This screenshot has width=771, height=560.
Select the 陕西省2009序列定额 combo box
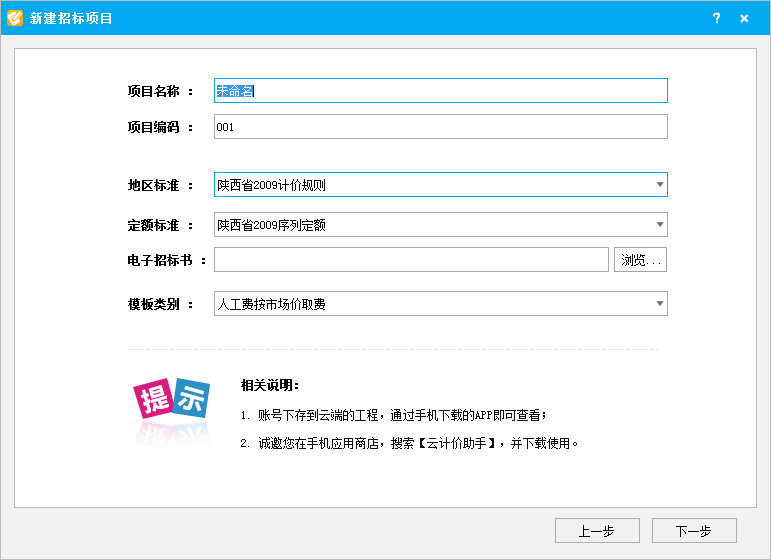(x=441, y=225)
